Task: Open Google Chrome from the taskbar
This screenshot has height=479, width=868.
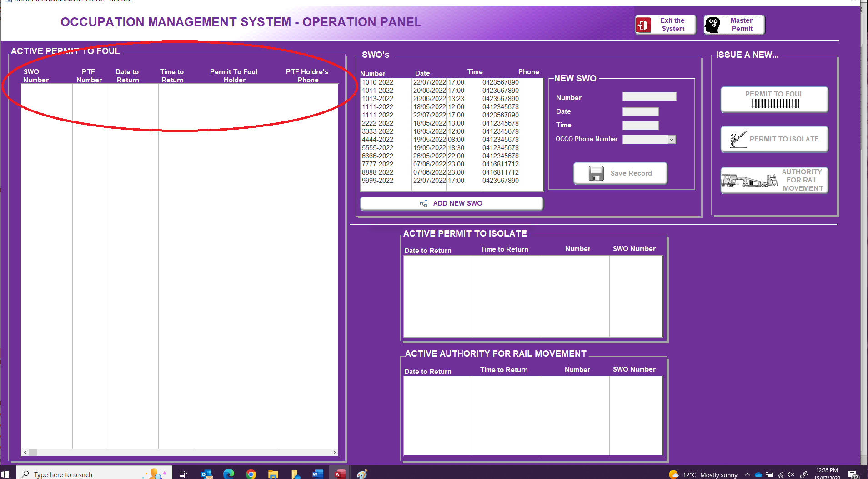Action: point(251,474)
